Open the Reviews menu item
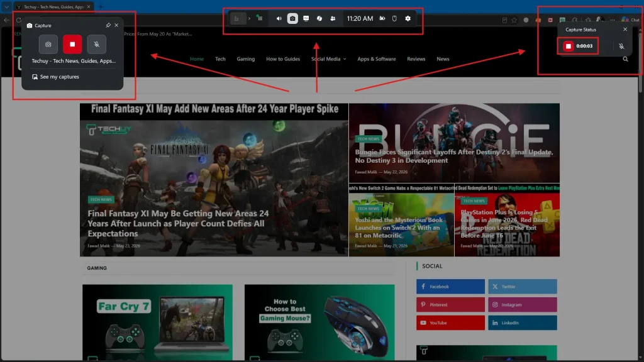644x362 pixels. click(416, 58)
